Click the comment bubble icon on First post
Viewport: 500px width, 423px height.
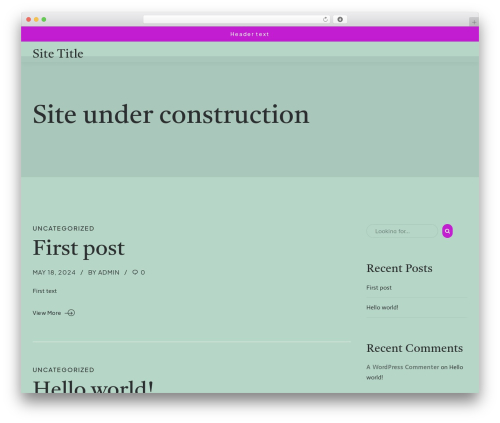pos(135,272)
